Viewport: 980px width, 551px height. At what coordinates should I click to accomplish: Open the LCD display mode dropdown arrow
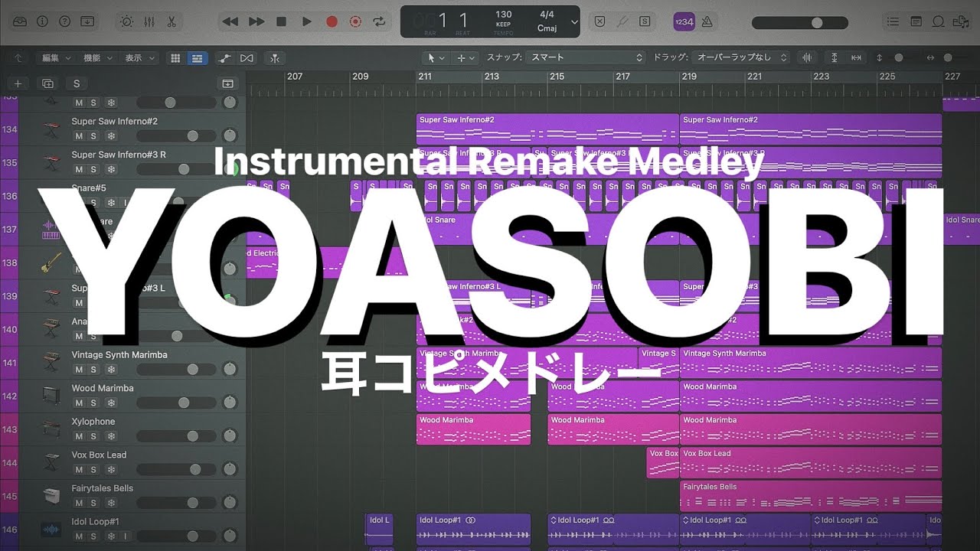[x=573, y=22]
